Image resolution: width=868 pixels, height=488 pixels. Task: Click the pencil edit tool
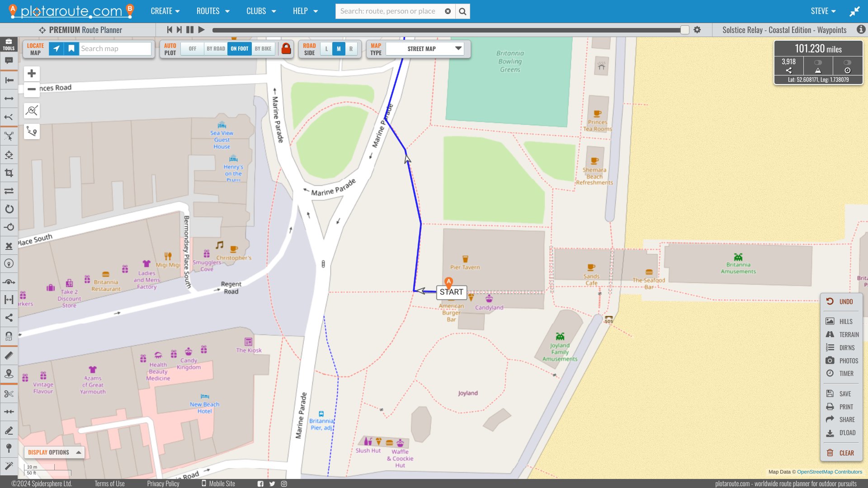coord(9,431)
